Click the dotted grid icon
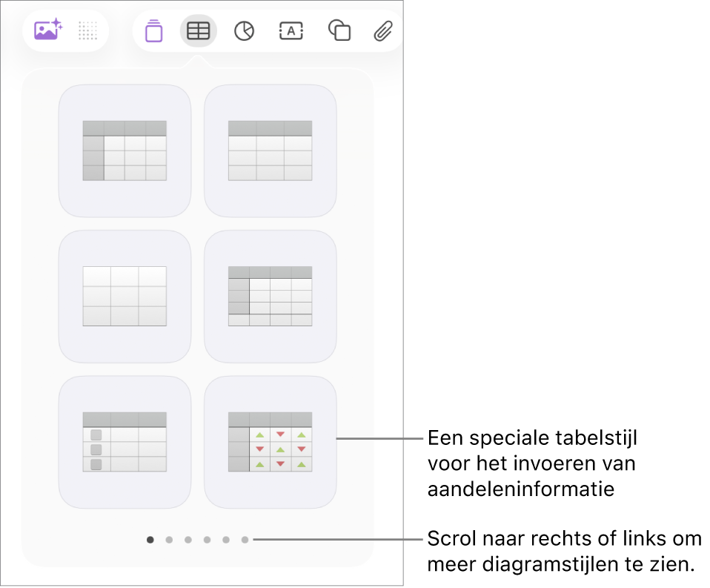The height and width of the screenshot is (588, 710). tap(88, 30)
